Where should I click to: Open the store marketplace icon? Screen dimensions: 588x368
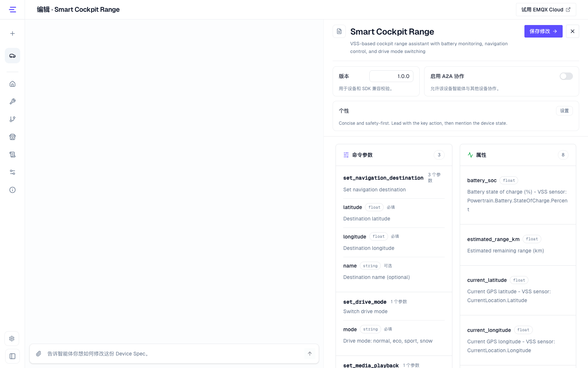(12, 137)
